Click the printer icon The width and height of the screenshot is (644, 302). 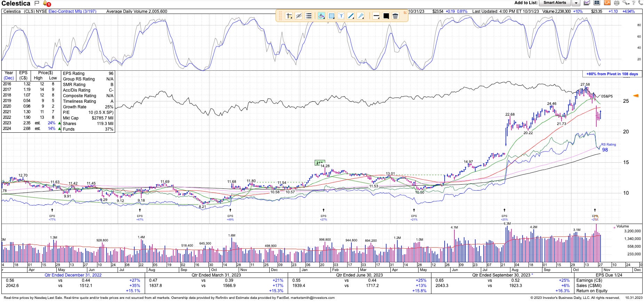click(617, 3)
